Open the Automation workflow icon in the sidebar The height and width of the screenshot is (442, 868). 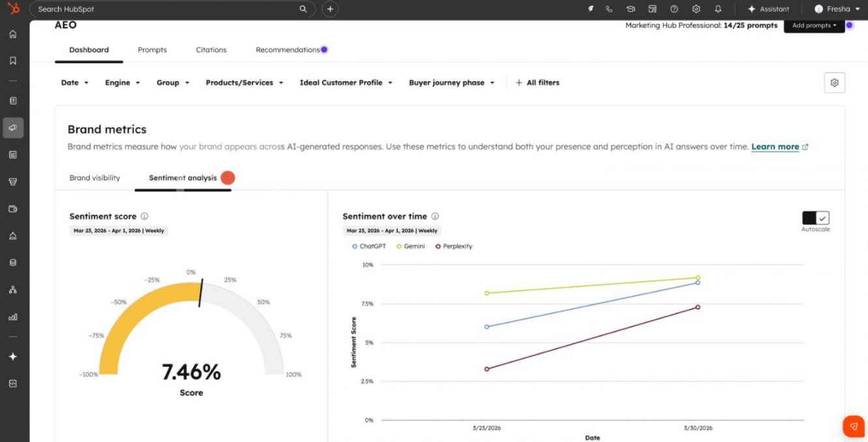click(x=13, y=290)
